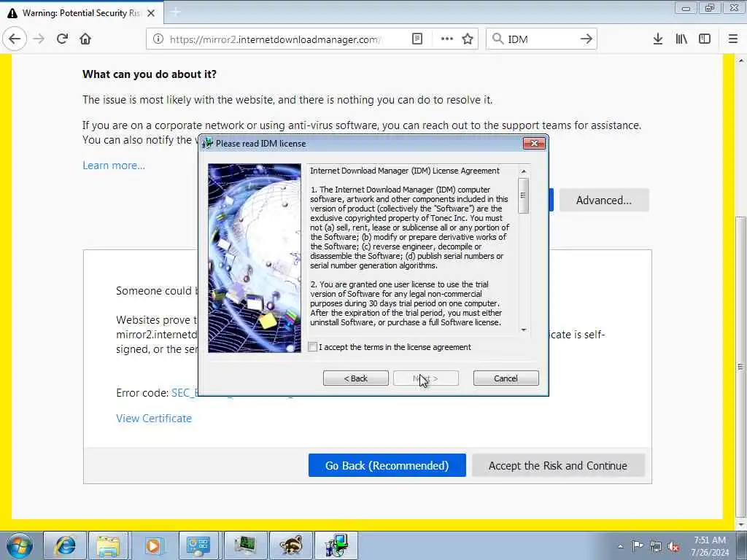
Task: Click the Advanced... button
Action: (x=603, y=200)
